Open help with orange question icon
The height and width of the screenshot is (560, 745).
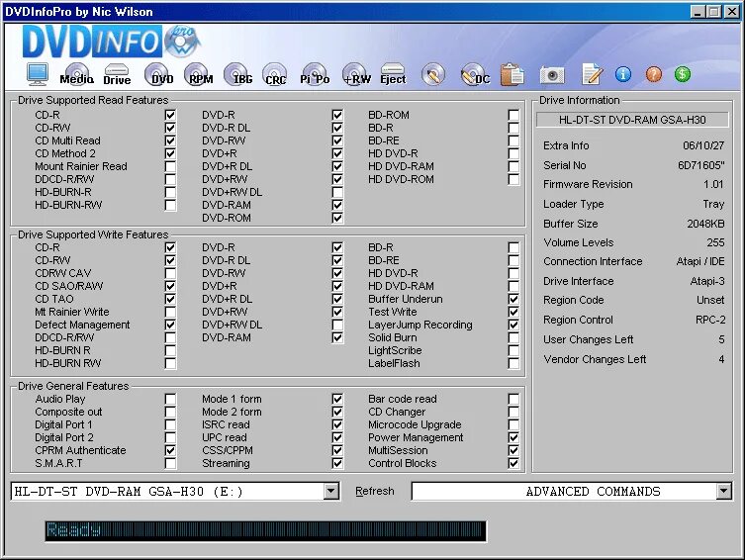653,74
